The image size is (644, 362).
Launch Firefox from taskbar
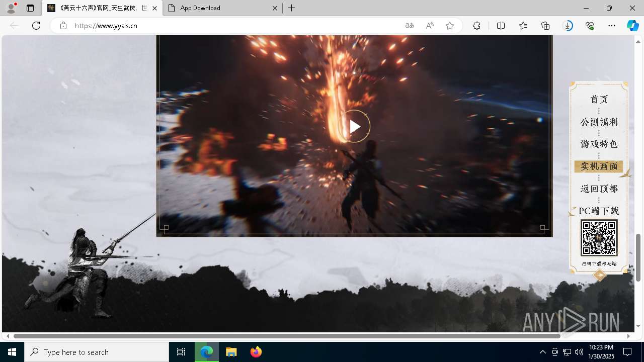(x=256, y=352)
